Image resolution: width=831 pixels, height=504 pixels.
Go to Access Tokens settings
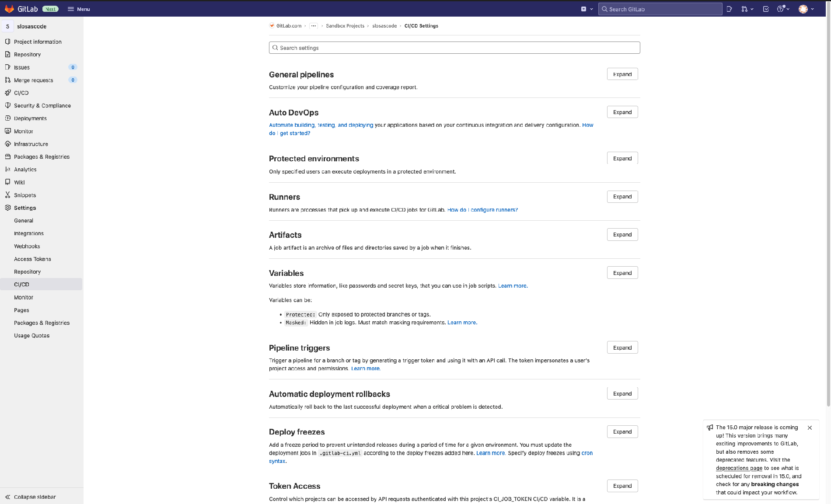pos(32,259)
